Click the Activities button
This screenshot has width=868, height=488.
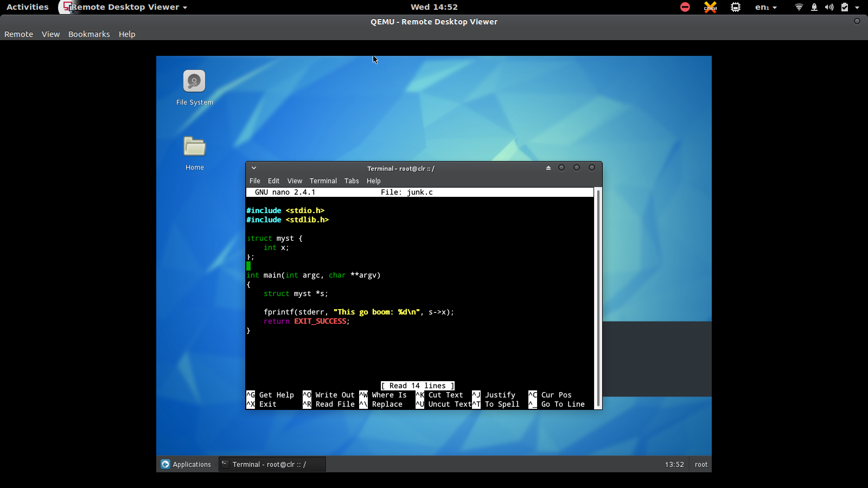(x=28, y=7)
